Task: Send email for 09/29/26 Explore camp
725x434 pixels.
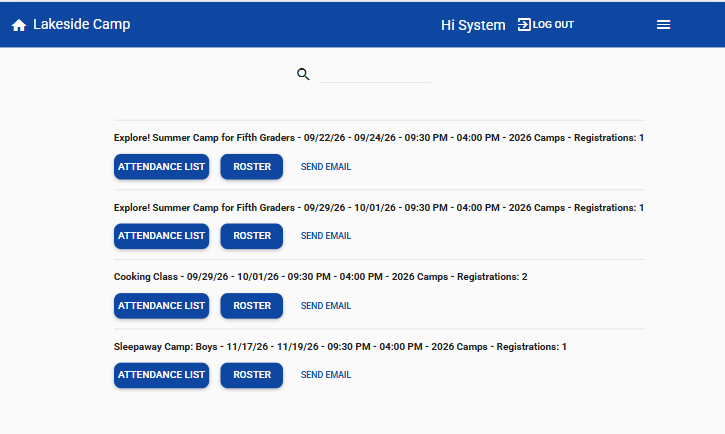Action: (x=326, y=236)
